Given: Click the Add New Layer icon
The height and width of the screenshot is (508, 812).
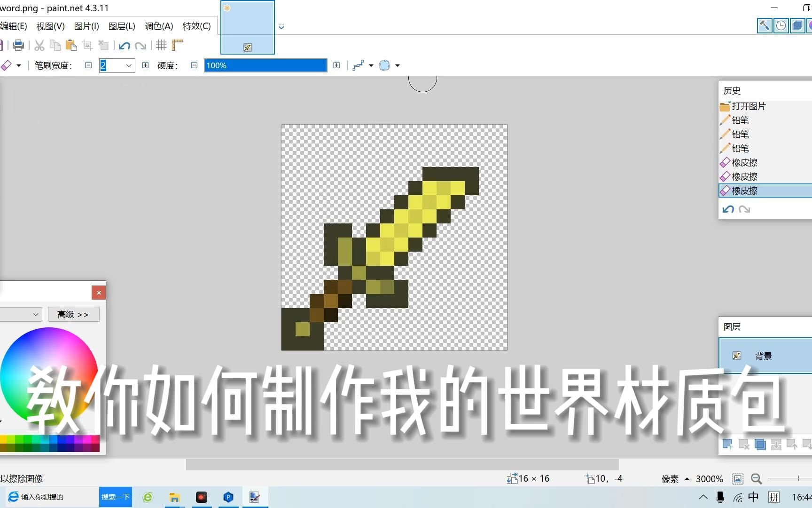Looking at the screenshot, I should click(727, 444).
